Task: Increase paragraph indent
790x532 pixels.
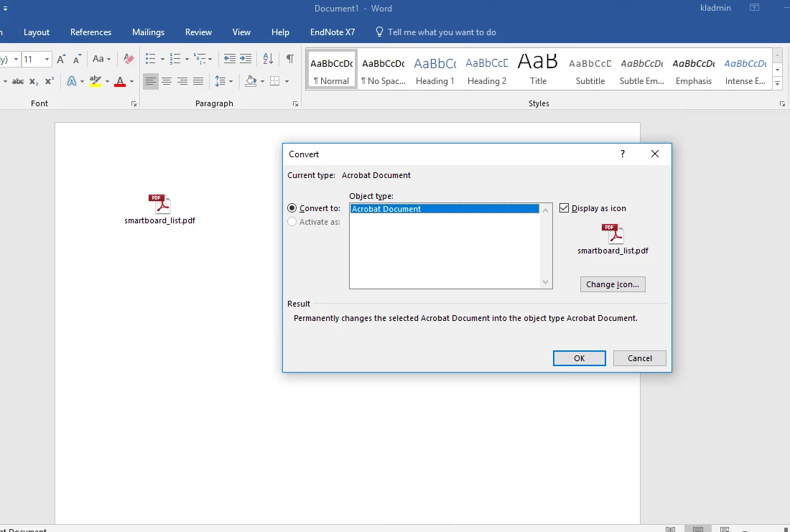Action: pyautogui.click(x=246, y=59)
